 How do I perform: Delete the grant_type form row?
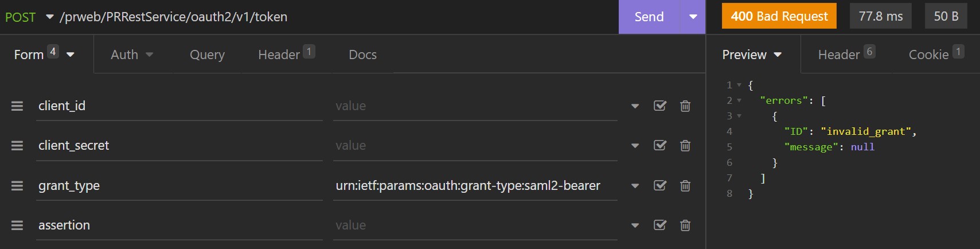[x=685, y=186]
